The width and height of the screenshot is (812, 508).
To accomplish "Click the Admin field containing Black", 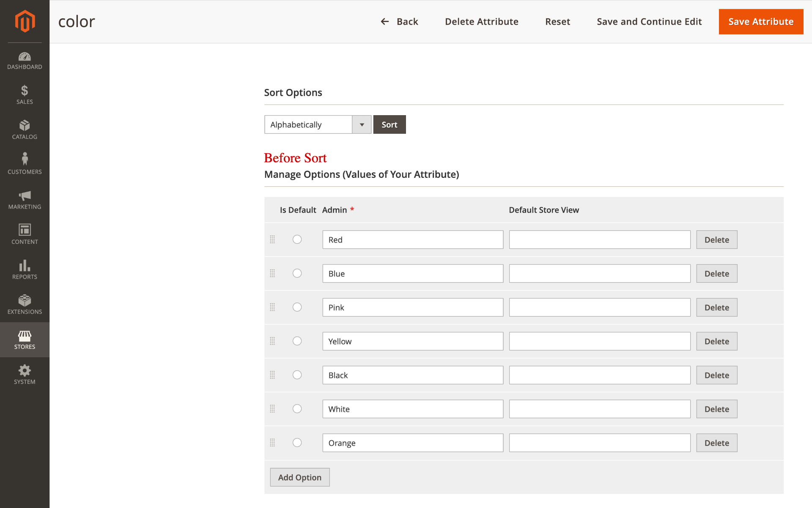I will 413,375.
